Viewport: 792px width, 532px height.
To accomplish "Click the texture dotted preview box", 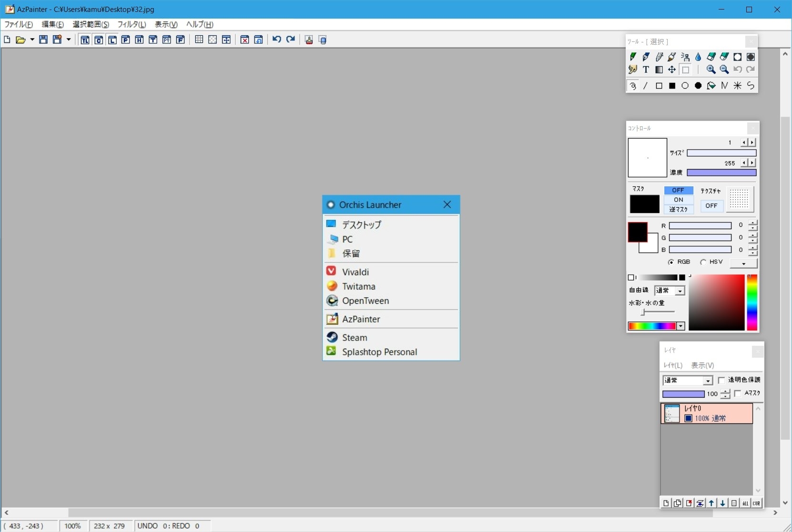I will [739, 199].
